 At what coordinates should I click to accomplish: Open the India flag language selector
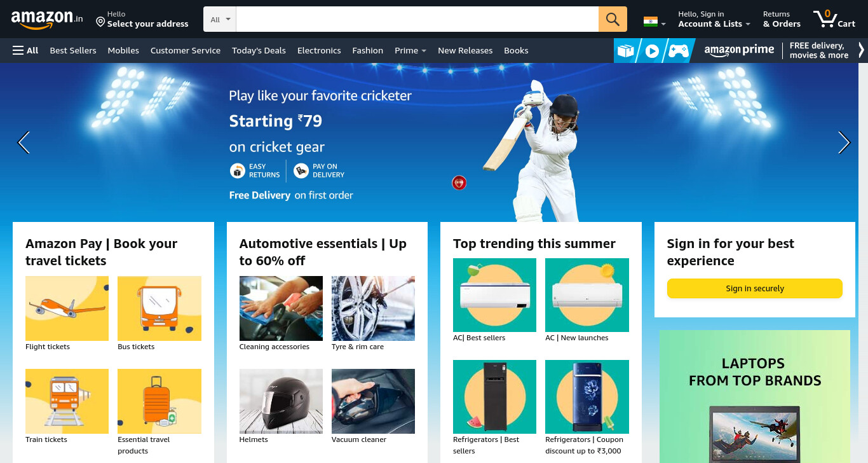click(654, 22)
